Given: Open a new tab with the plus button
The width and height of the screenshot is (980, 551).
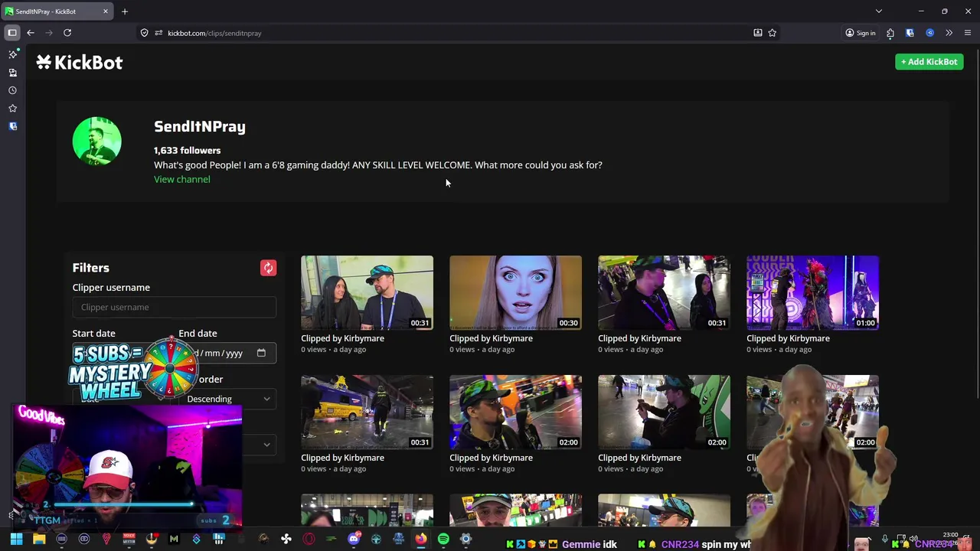Looking at the screenshot, I should pos(125,11).
